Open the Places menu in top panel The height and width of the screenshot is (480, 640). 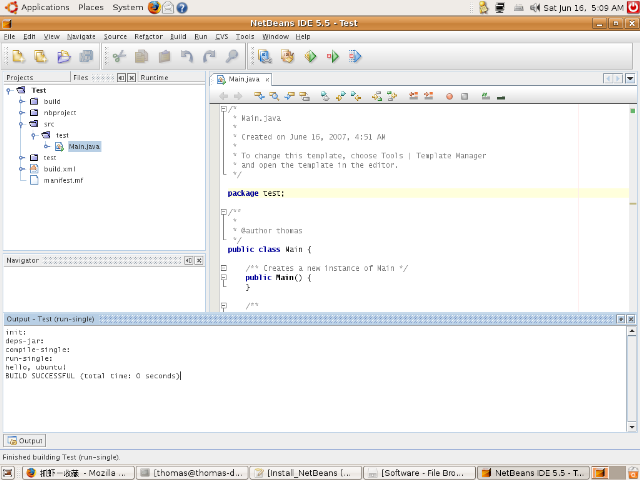(x=91, y=7)
